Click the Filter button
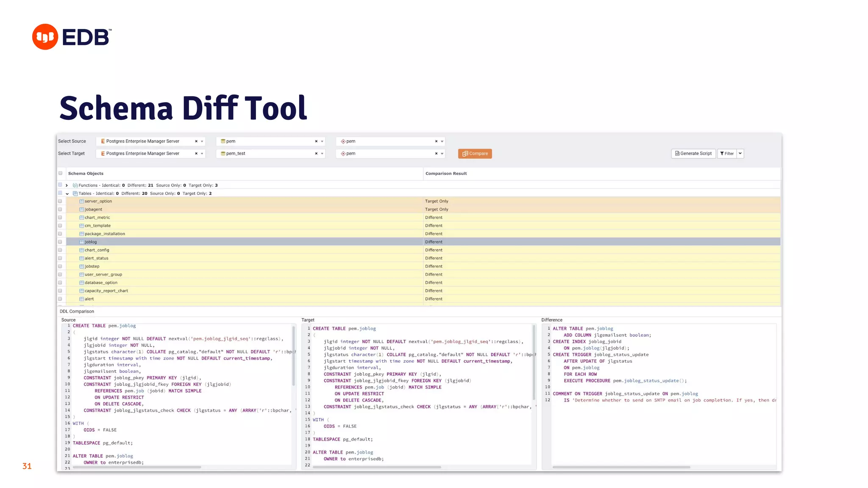Image resolution: width=868 pixels, height=488 pixels. click(x=727, y=154)
